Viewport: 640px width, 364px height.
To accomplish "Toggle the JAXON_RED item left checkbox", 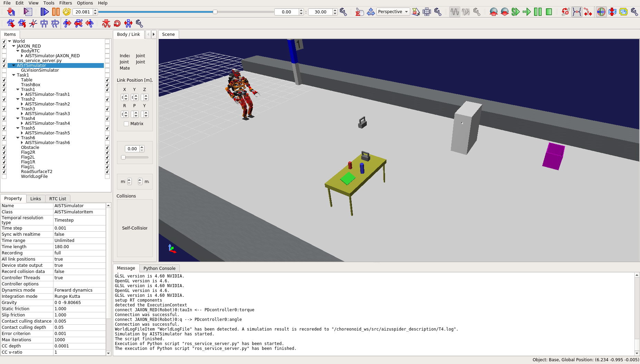I will click(4, 46).
